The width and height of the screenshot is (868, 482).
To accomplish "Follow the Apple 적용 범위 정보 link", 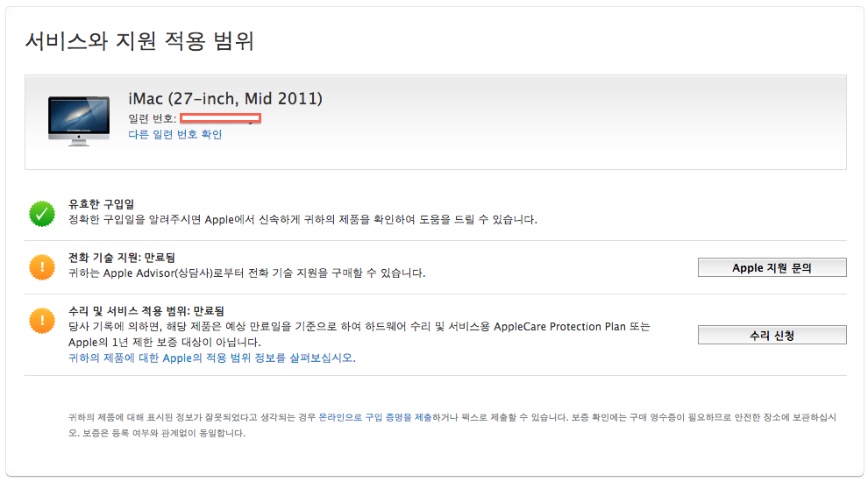I will 211,358.
